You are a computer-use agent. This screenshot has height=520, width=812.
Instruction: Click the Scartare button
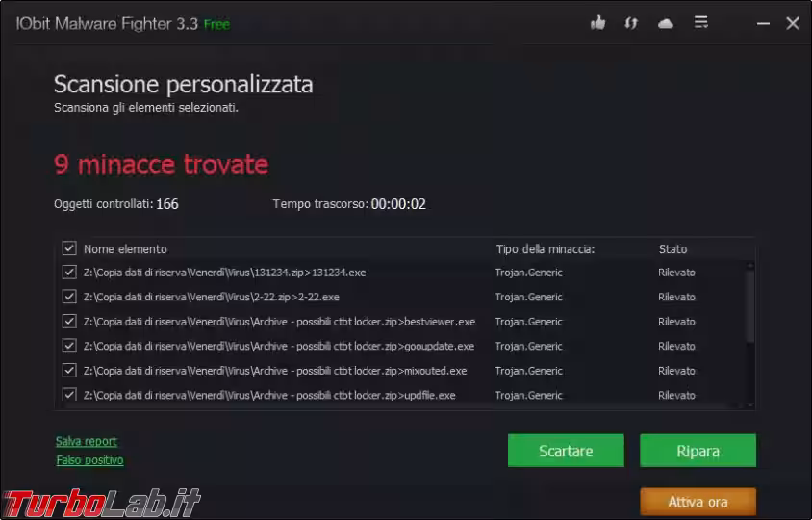566,451
